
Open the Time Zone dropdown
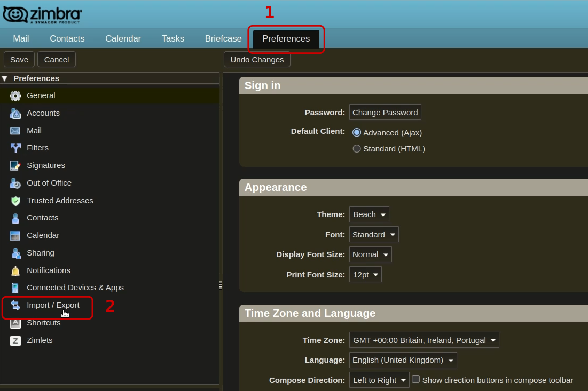424,340
